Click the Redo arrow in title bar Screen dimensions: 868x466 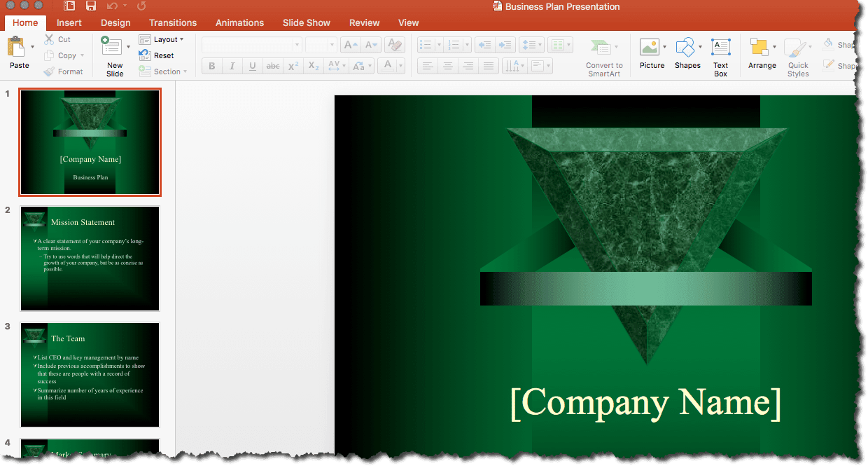click(141, 6)
